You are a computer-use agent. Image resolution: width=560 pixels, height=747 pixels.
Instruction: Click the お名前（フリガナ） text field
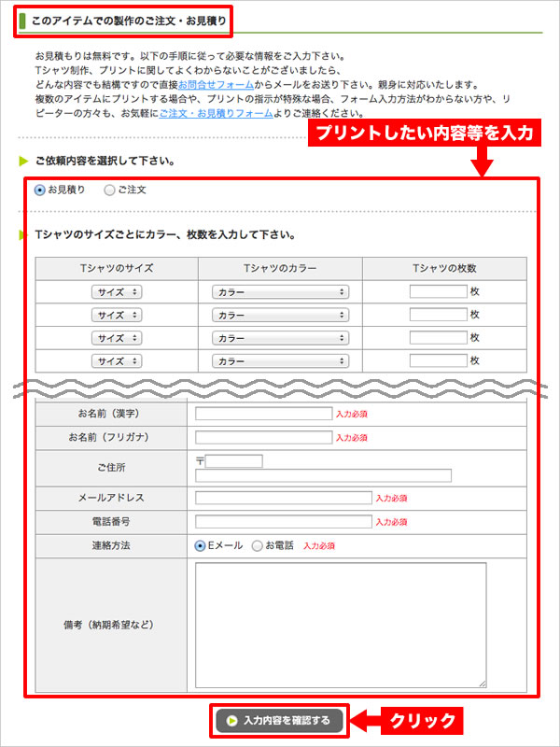pos(263,437)
